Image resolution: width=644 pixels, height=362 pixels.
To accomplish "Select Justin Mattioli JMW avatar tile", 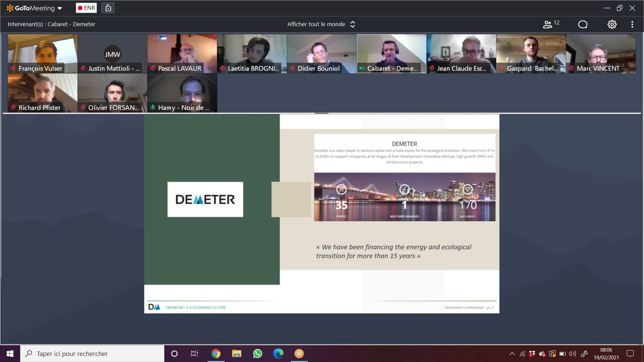I will click(112, 54).
